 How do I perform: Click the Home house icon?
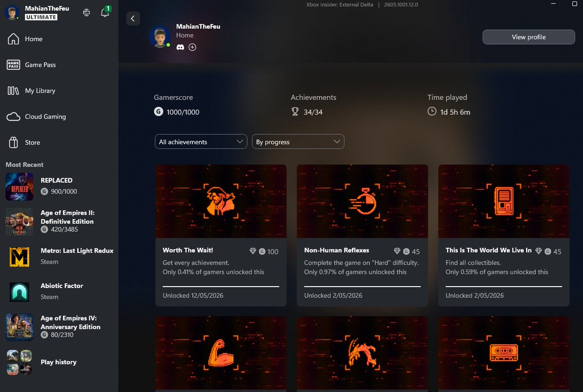click(13, 39)
